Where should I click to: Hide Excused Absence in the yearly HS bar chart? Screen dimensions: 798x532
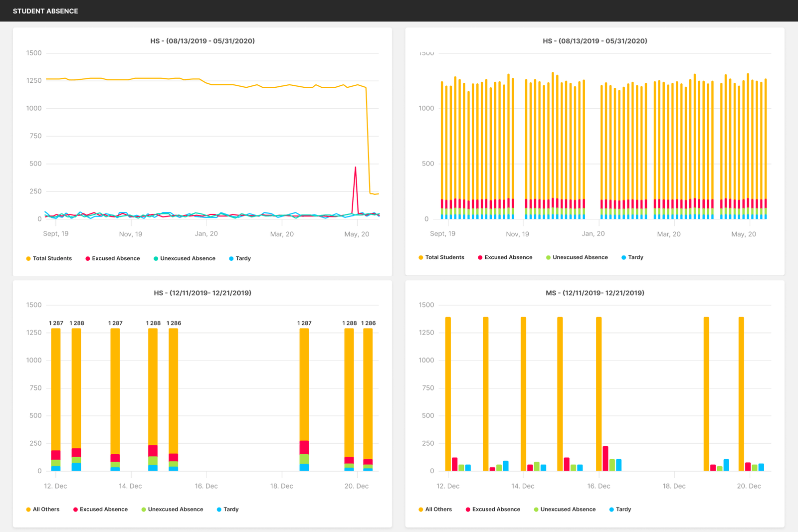(x=505, y=257)
